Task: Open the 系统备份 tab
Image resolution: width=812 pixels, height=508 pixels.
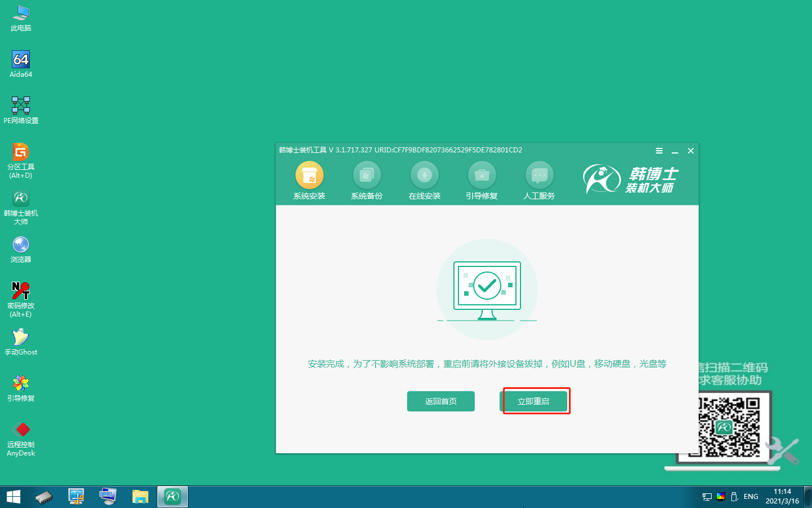Action: [x=367, y=176]
